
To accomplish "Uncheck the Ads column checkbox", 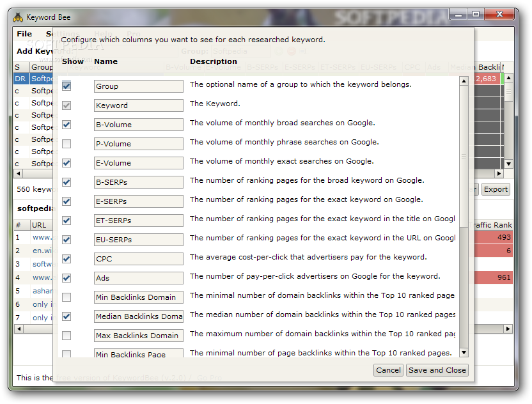I will [x=66, y=278].
